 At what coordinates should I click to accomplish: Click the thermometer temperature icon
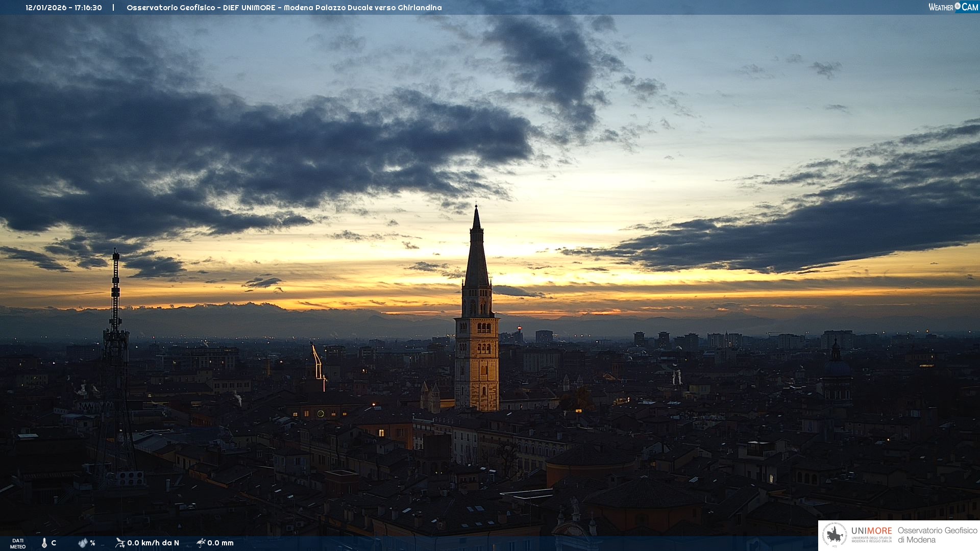point(44,543)
